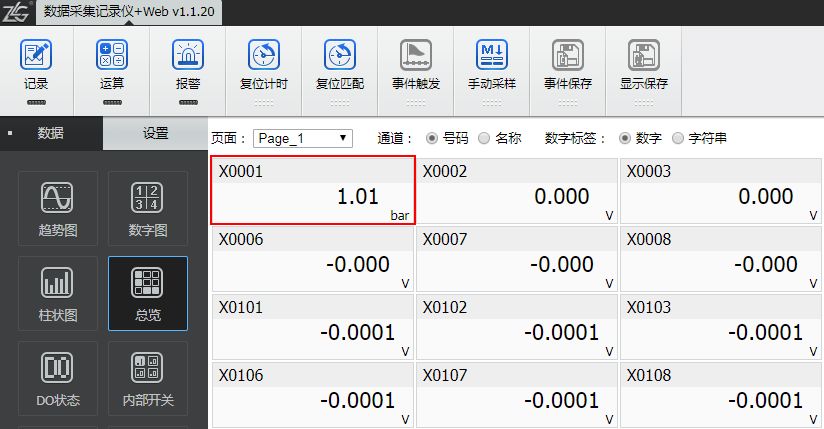Viewport: 824px width, 429px height.
Task: Click the 显示保存 (Display Save) icon
Action: pyautogui.click(x=643, y=56)
